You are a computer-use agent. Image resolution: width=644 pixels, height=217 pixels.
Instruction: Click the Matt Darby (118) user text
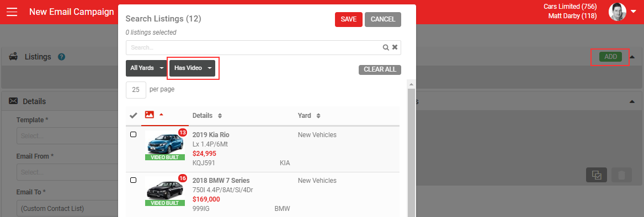click(x=572, y=16)
